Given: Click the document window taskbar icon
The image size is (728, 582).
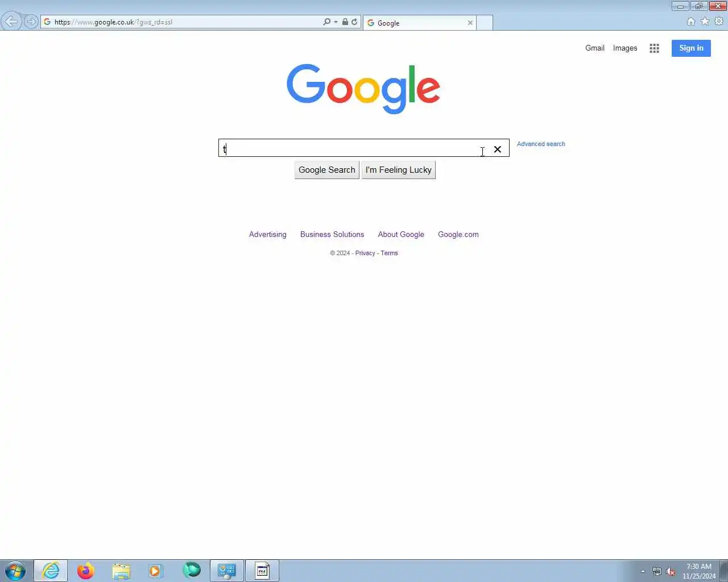Looking at the screenshot, I should click(262, 571).
